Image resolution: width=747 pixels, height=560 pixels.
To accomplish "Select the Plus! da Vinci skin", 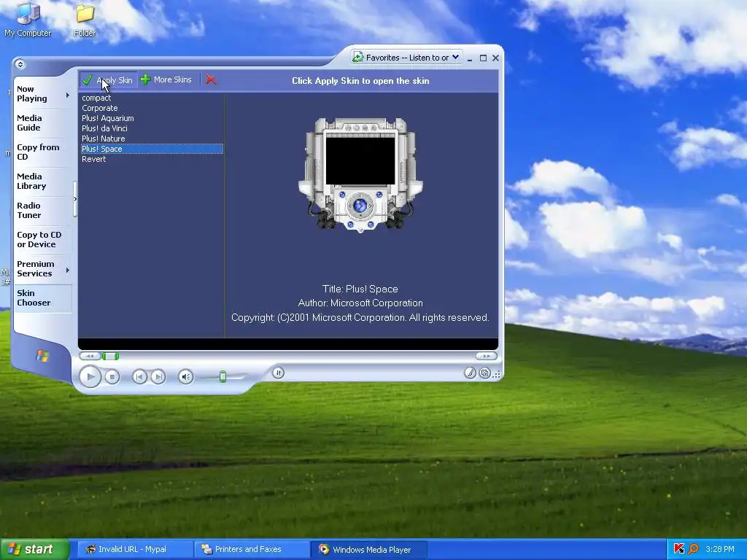I will tap(152, 128).
